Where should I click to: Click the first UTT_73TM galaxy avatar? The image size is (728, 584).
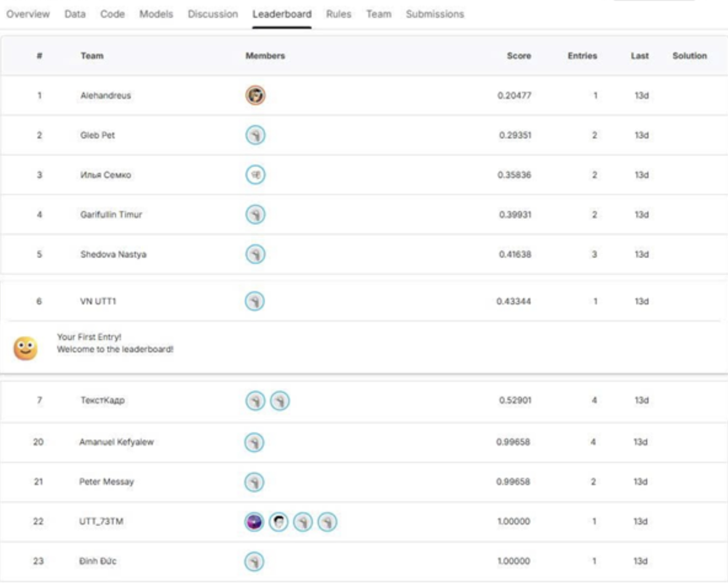[x=255, y=522]
